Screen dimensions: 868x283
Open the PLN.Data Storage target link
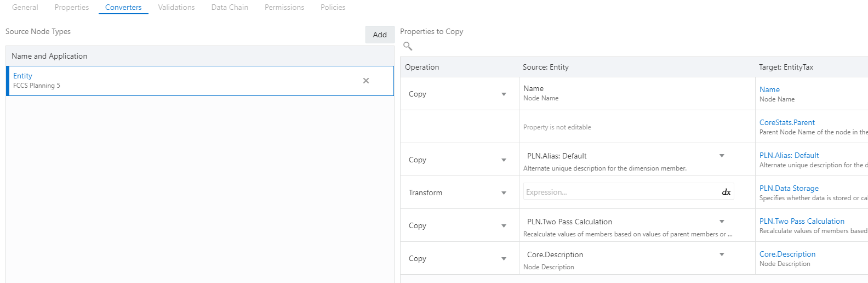coord(789,188)
